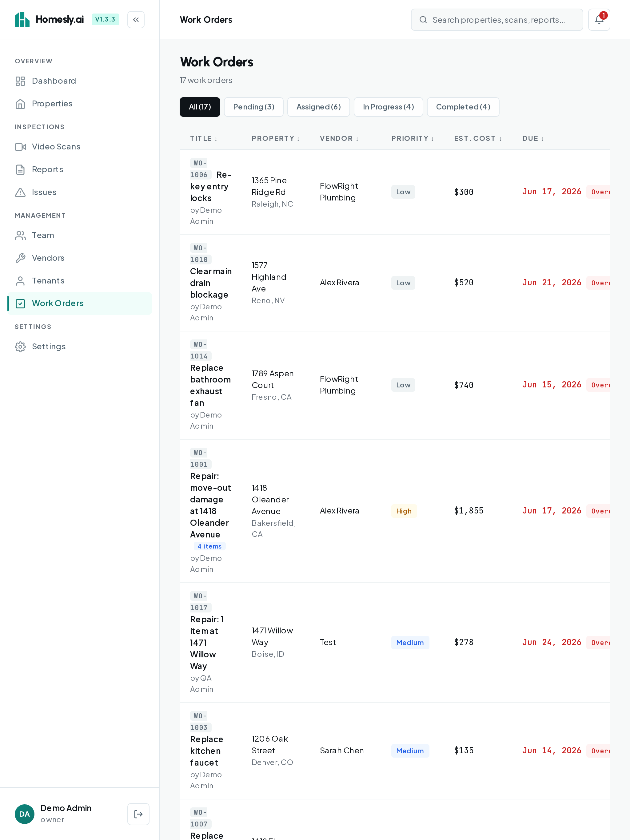Click the Tenants person icon
Screen dimensions: 630x840
coord(20,281)
